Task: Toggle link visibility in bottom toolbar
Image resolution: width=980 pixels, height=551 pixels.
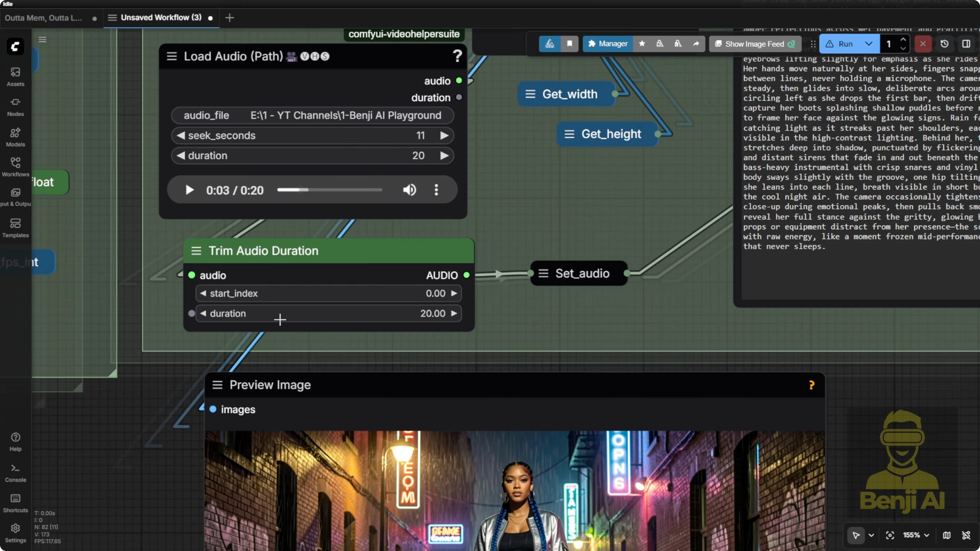Action: 966,535
